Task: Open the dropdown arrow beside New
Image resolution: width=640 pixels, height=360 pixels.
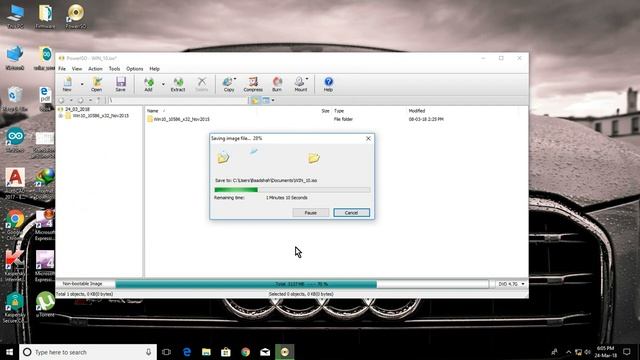Action: 82,84
